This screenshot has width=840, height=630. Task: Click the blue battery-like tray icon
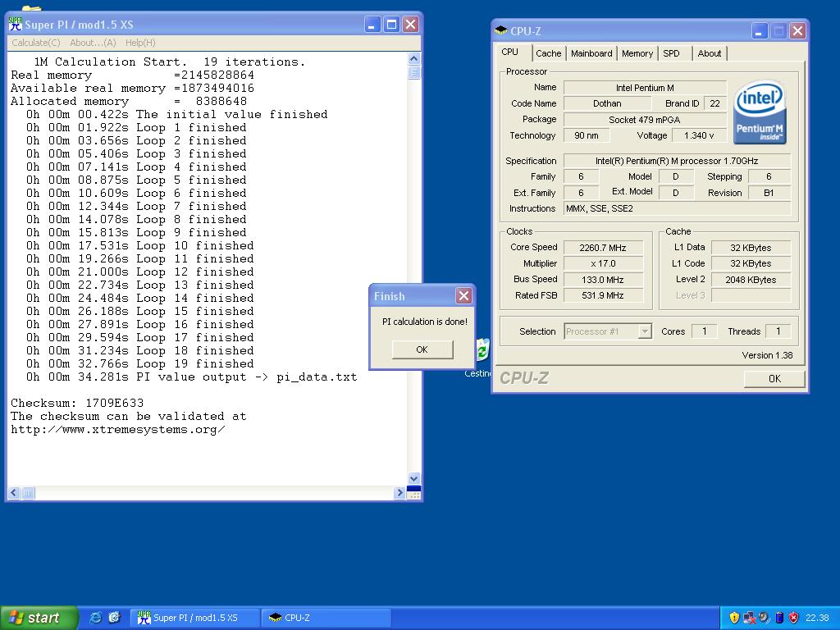tap(779, 618)
